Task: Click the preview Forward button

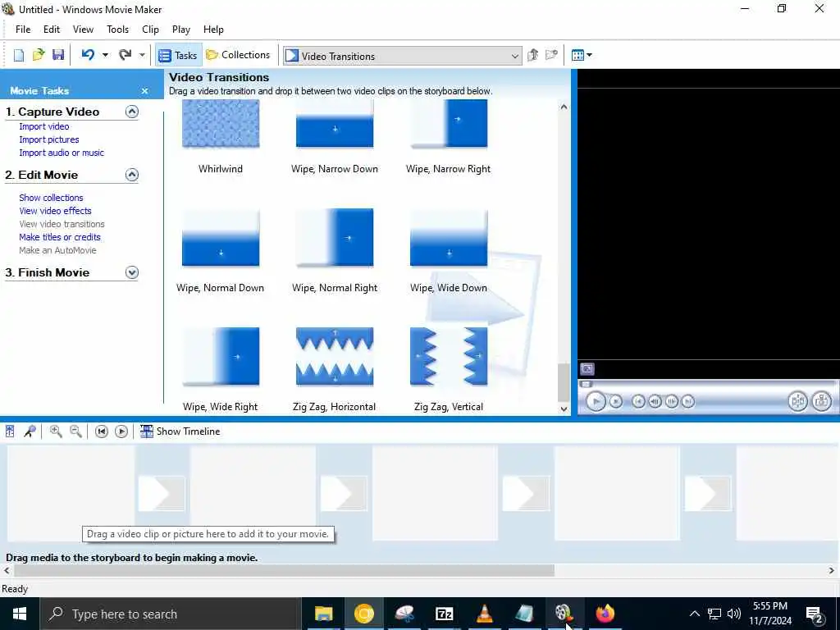Action: click(688, 401)
